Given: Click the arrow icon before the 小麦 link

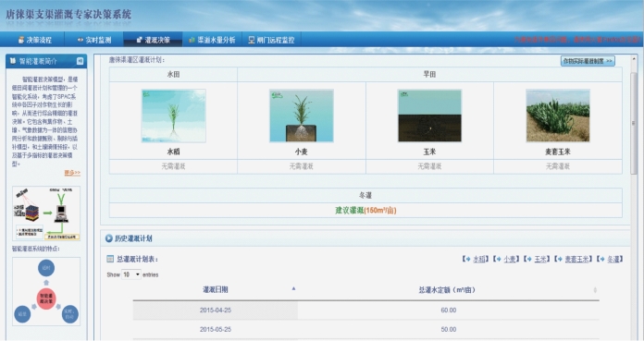Looking at the screenshot, I should point(498,259).
